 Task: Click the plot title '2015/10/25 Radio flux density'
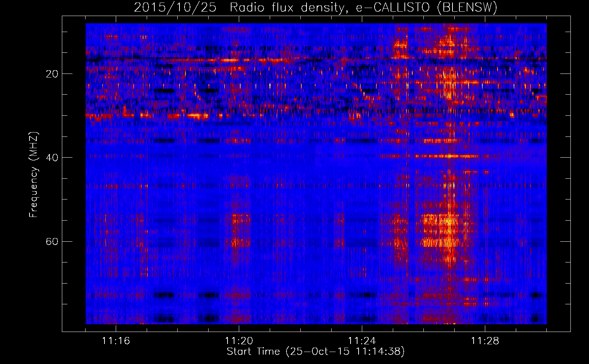316,7
